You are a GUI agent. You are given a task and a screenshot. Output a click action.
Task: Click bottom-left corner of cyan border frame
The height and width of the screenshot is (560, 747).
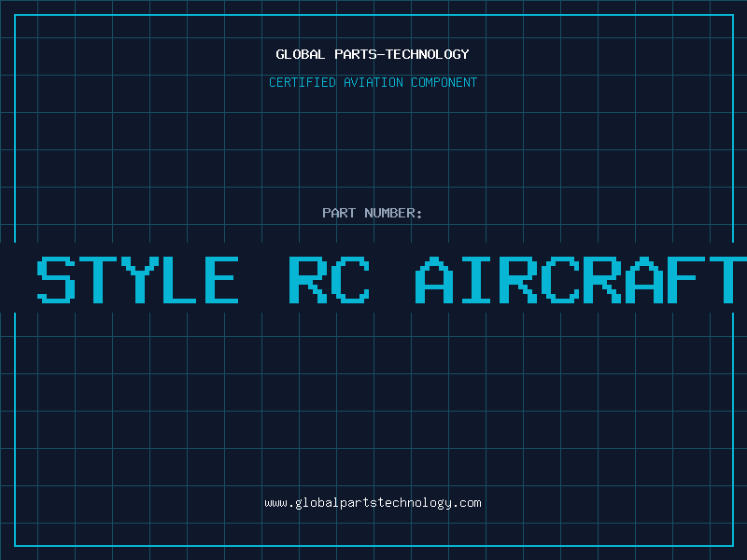(x=15, y=546)
